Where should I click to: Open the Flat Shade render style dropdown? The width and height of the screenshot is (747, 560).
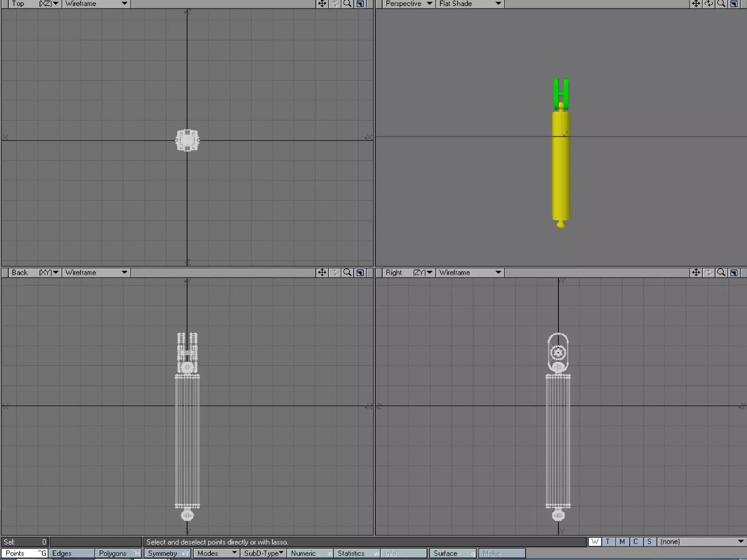(470, 4)
